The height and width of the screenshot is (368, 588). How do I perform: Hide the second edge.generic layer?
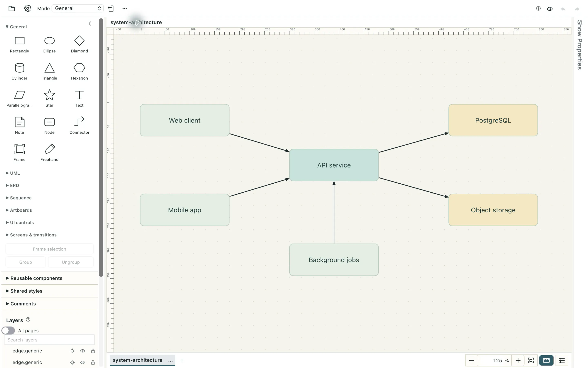(x=83, y=362)
